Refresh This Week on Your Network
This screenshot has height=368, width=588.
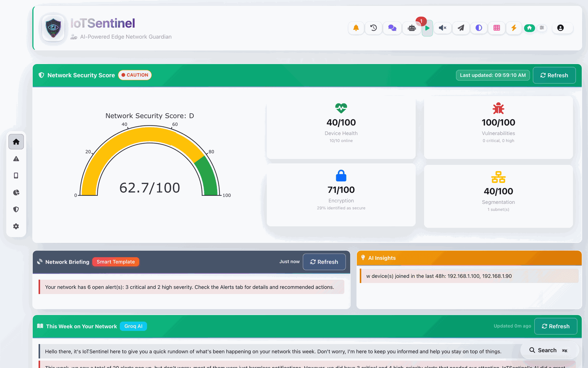pos(556,326)
